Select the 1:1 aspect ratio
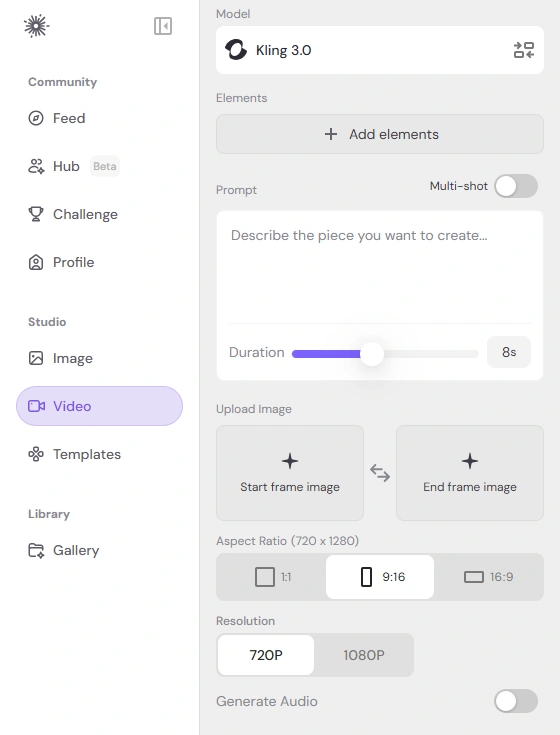Viewport: 560px width, 735px height. pos(271,577)
